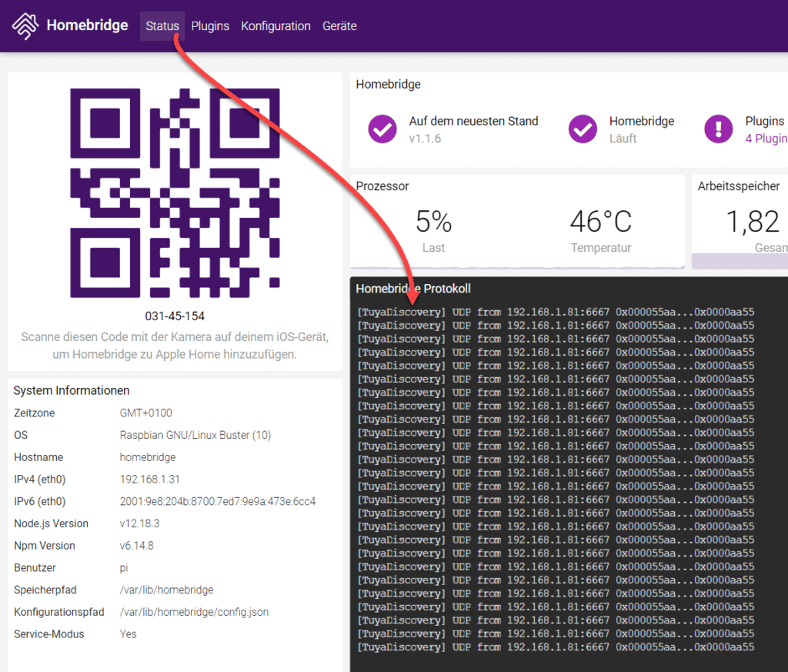Click the Homebridge status widget title

[x=388, y=85]
